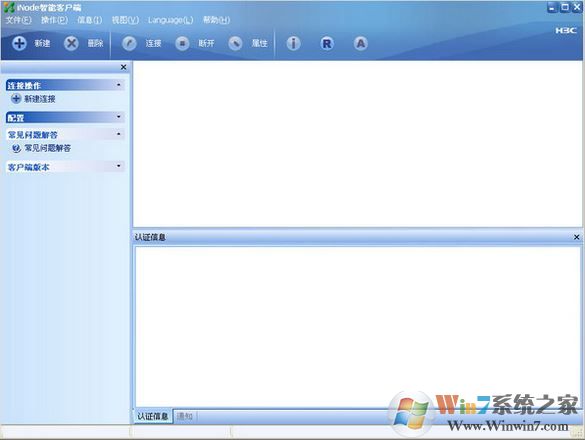Open the 文件(F) menu
Viewport: 585px width, 440px height.
tap(19, 20)
